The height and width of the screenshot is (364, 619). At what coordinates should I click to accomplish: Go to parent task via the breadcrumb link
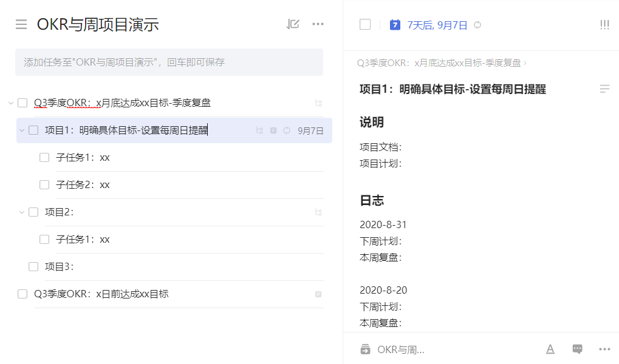pos(440,62)
